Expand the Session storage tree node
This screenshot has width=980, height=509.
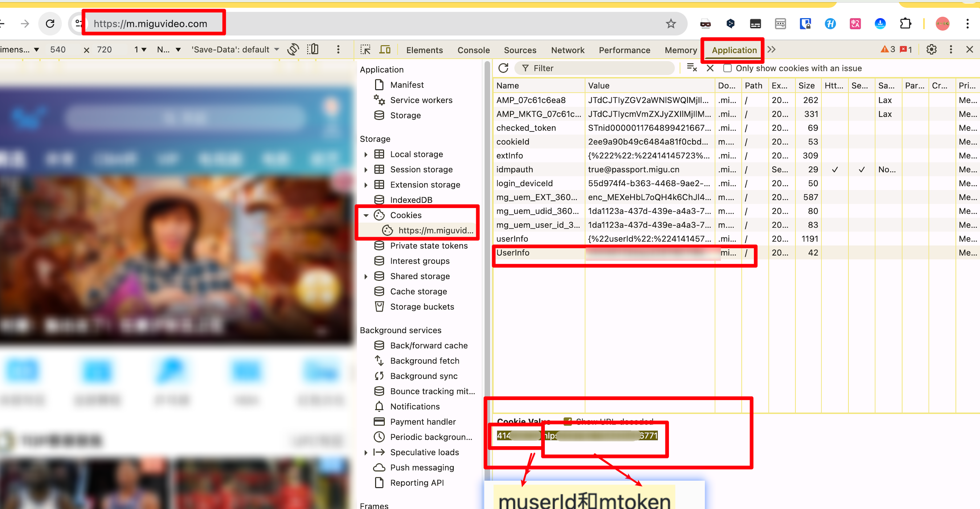[x=366, y=170]
